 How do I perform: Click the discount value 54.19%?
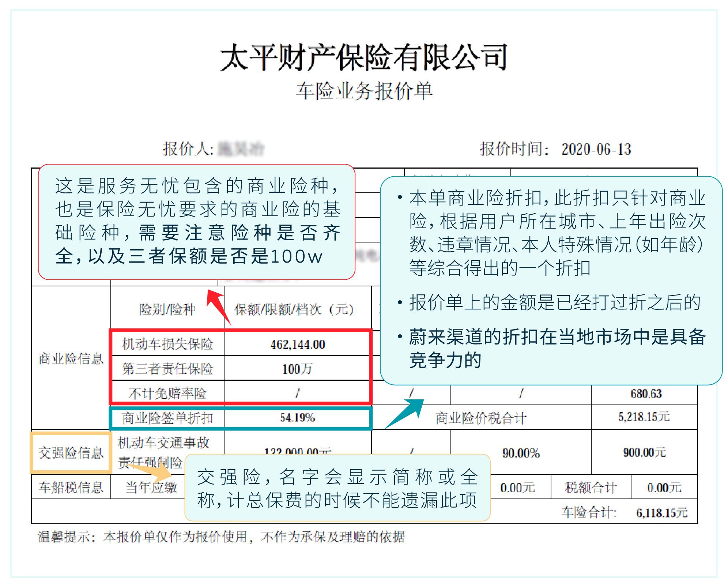pyautogui.click(x=297, y=418)
